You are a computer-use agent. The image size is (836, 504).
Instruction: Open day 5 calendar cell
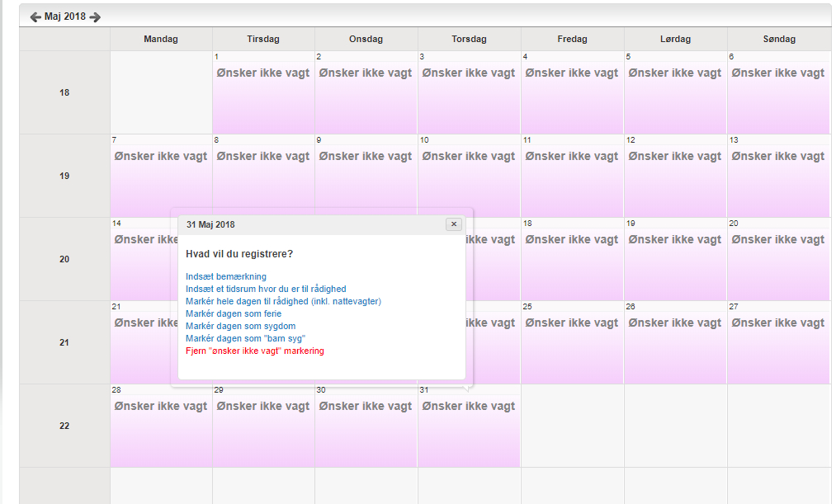tap(676, 92)
